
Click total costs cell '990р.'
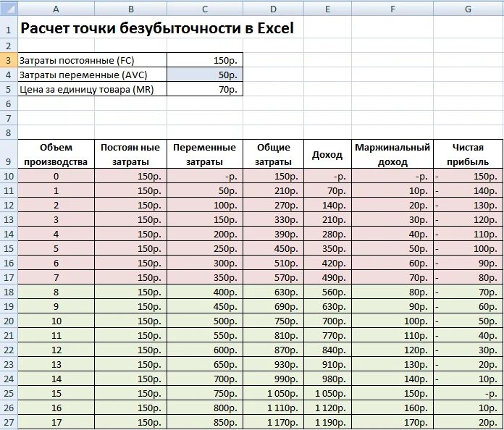click(x=273, y=379)
